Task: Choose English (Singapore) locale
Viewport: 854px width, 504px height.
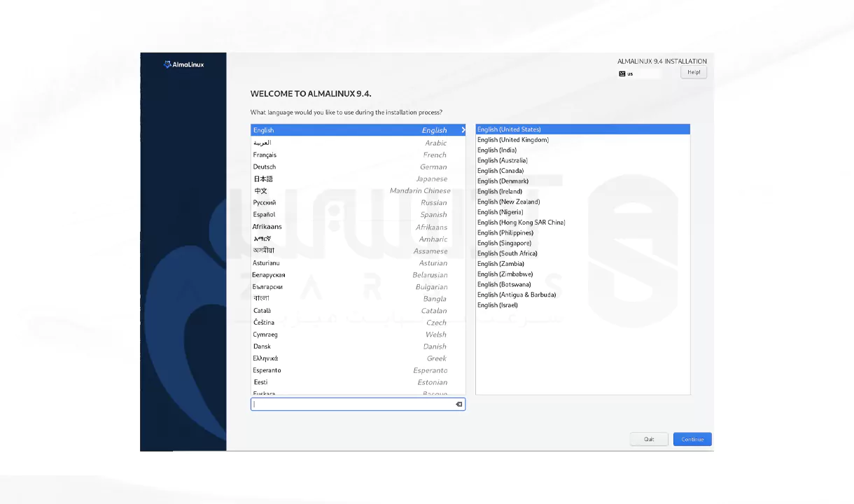Action: (x=582, y=243)
